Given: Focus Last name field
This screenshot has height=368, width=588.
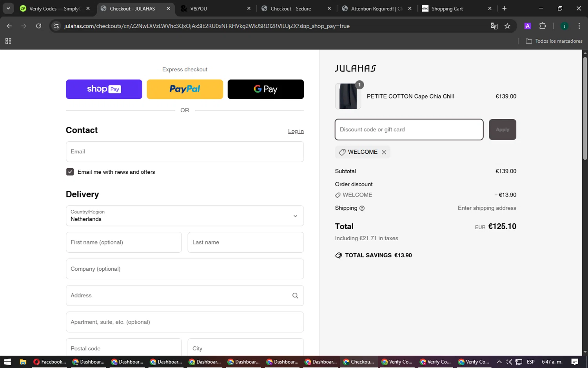Looking at the screenshot, I should [246, 242].
